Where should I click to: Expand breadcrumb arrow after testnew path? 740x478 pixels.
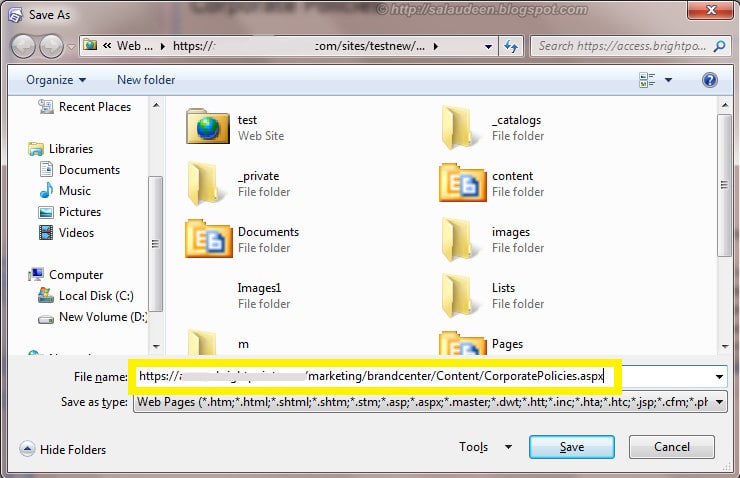coord(436,46)
